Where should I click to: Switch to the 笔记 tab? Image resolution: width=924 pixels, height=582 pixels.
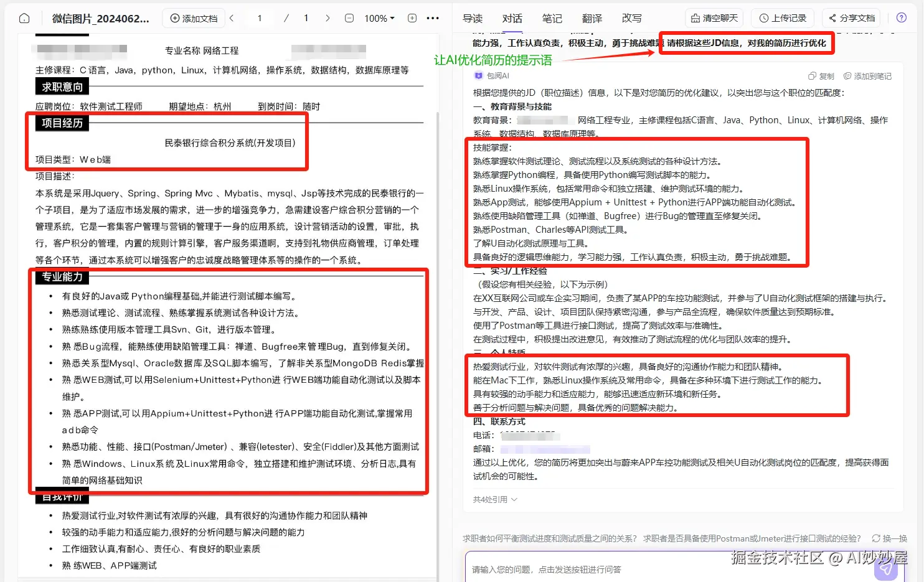(552, 18)
